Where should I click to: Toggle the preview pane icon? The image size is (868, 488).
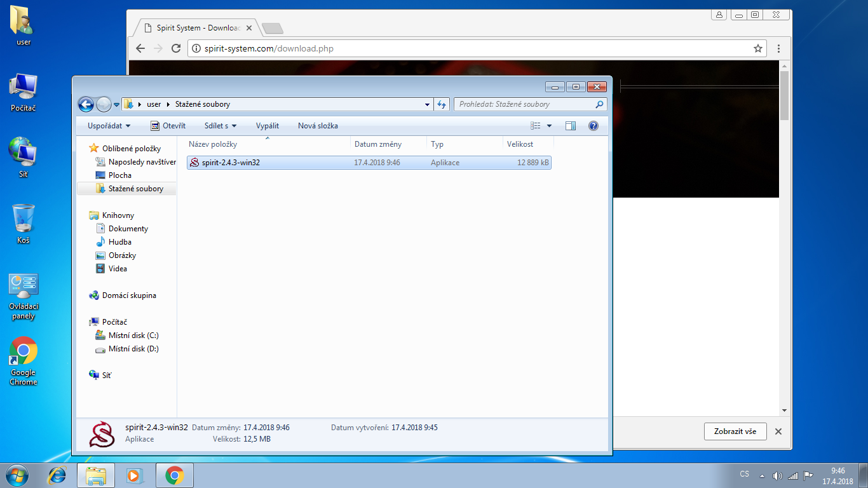(x=570, y=126)
